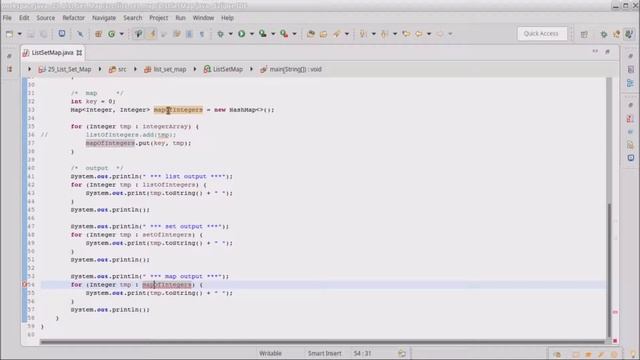Click the blue square toolbar icon beside Print
This screenshot has height=360, width=640.
point(62,33)
